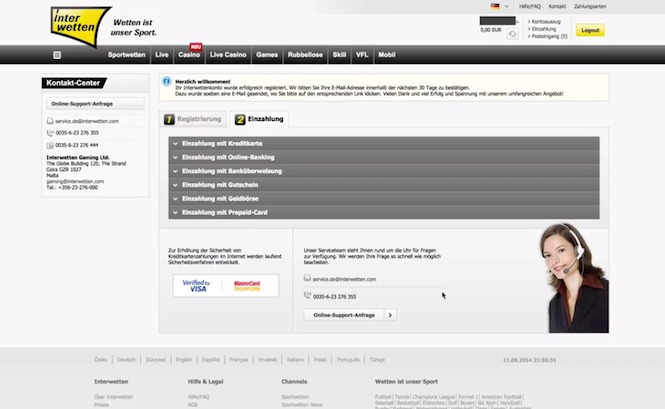Expand Einzahlung mit Online-Banking section

point(384,158)
